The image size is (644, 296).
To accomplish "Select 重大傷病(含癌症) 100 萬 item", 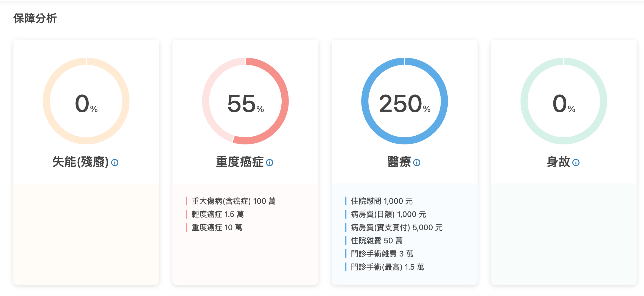I will (x=234, y=201).
